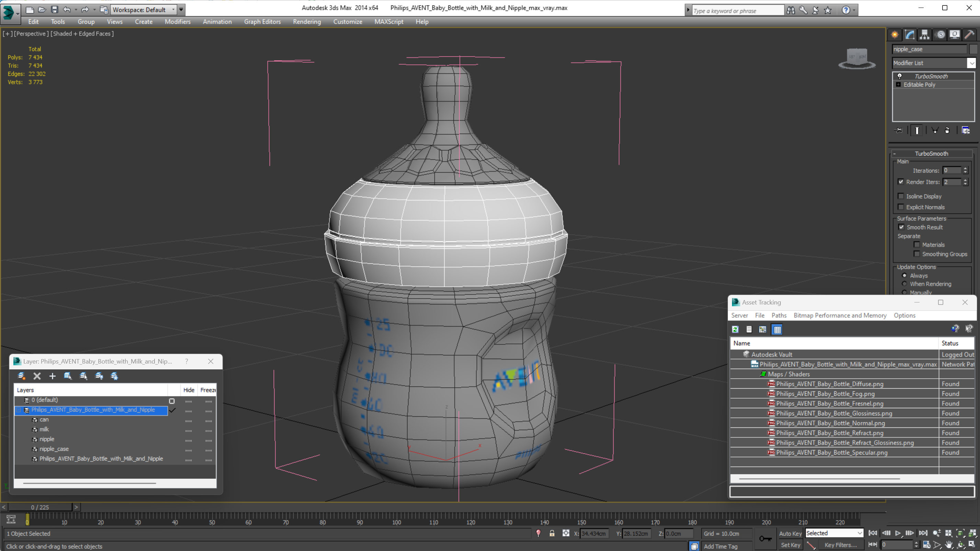Toggle the Smooth Result checkbox
This screenshot has height=551, width=980.
point(901,227)
